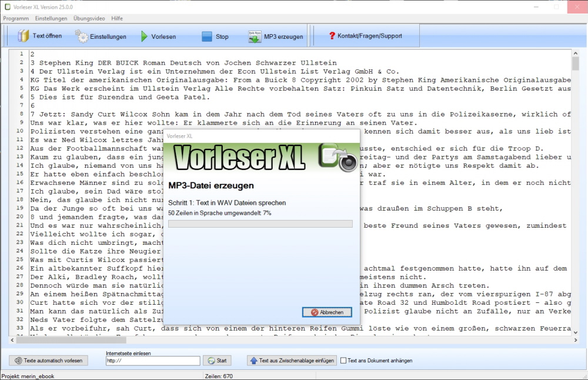This screenshot has height=380, width=588.
Task: Click the vertical scrollbar down arrow
Action: tap(576, 332)
